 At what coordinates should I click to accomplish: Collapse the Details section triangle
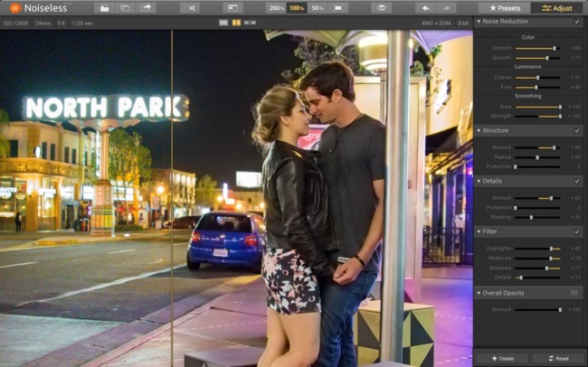479,182
